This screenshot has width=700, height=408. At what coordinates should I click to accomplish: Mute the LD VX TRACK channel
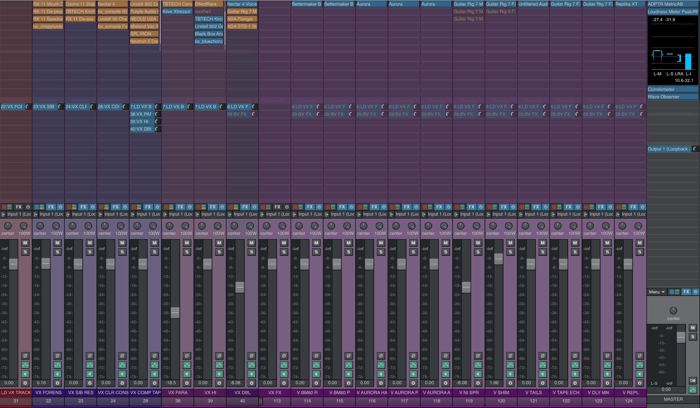[25, 243]
